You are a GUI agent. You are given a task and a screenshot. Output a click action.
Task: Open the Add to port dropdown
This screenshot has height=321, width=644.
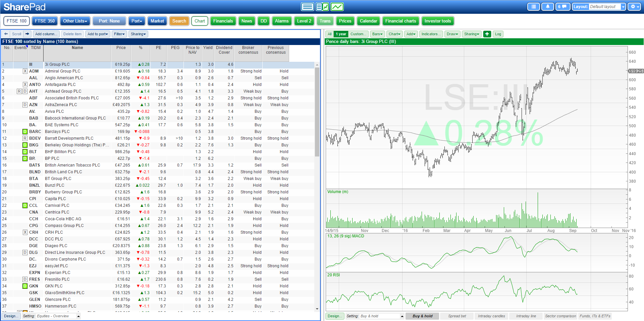pyautogui.click(x=98, y=34)
